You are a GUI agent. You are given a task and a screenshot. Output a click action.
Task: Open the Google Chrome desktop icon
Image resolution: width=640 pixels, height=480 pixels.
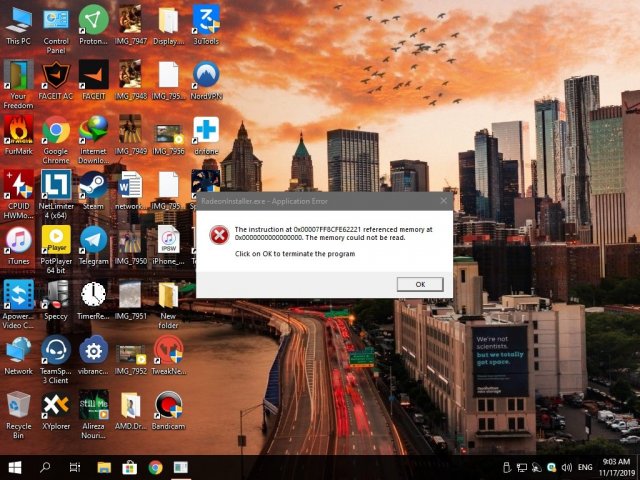(x=56, y=129)
